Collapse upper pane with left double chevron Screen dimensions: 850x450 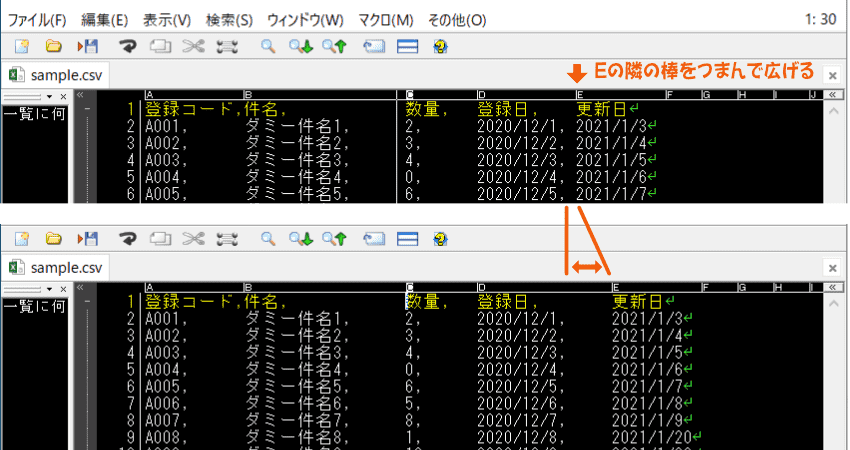click(x=80, y=95)
